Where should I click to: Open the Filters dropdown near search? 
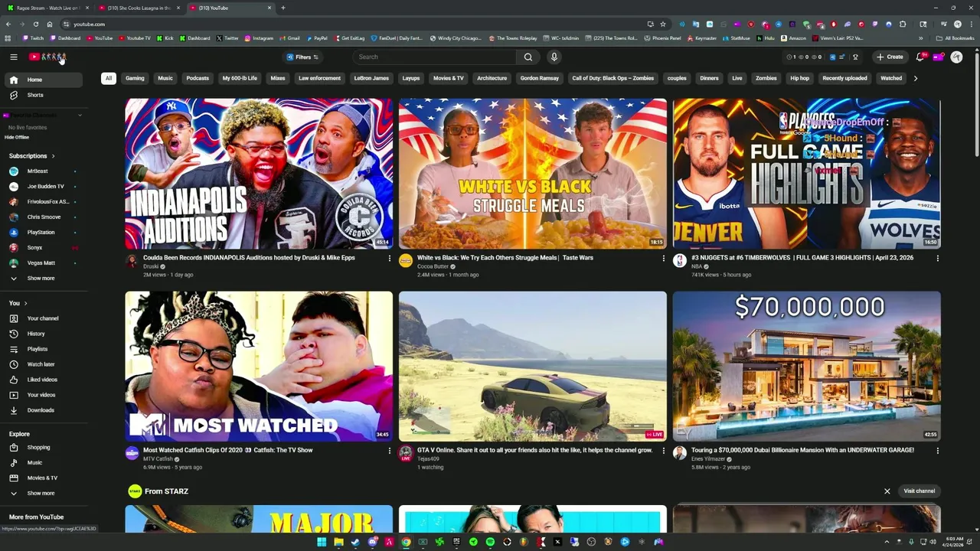click(302, 57)
